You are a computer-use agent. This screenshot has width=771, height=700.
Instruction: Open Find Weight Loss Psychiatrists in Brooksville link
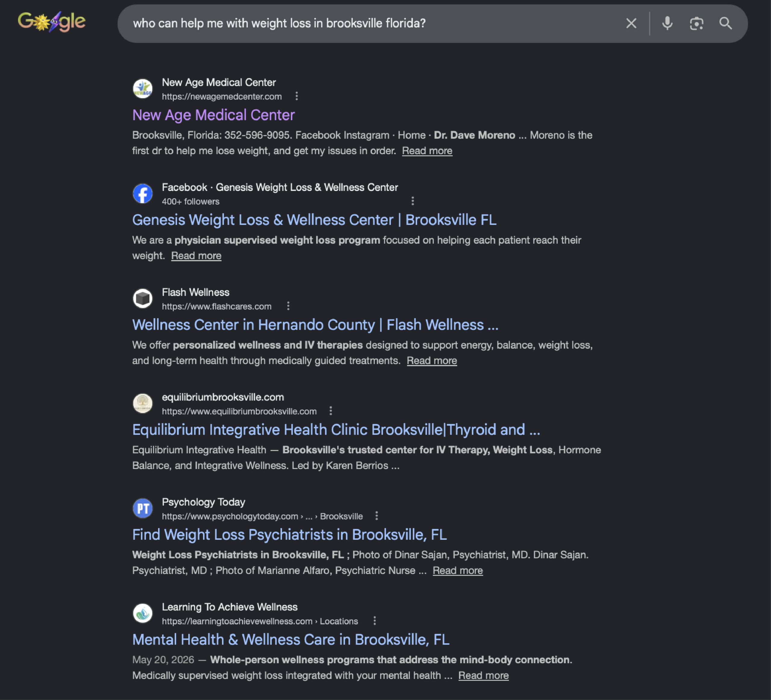(289, 535)
